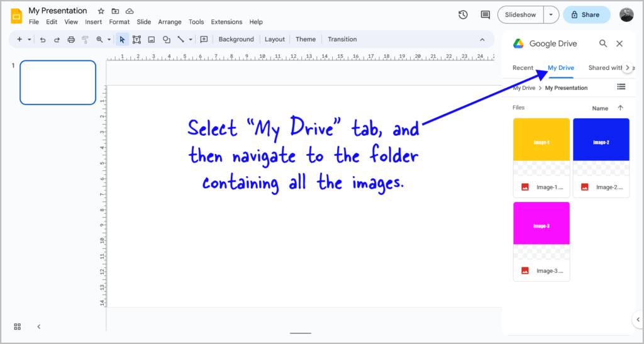Click the My Presentation title field
The image size is (644, 344).
tap(58, 11)
